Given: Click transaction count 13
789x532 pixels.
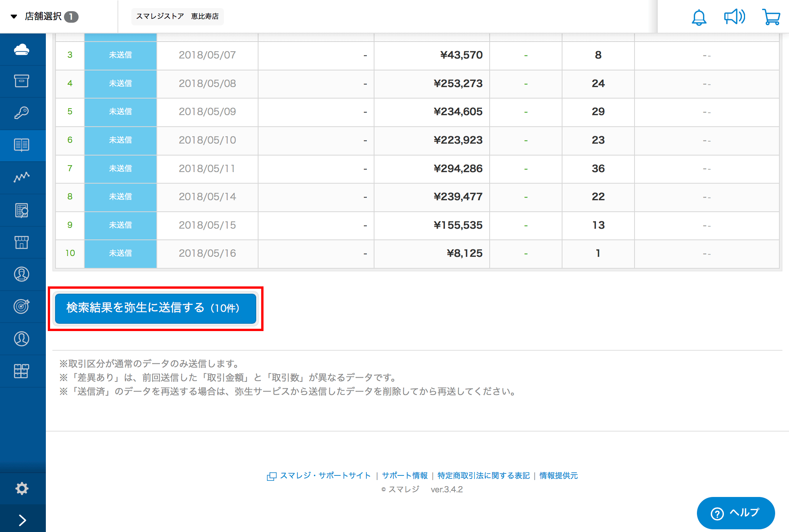Looking at the screenshot, I should (x=598, y=225).
